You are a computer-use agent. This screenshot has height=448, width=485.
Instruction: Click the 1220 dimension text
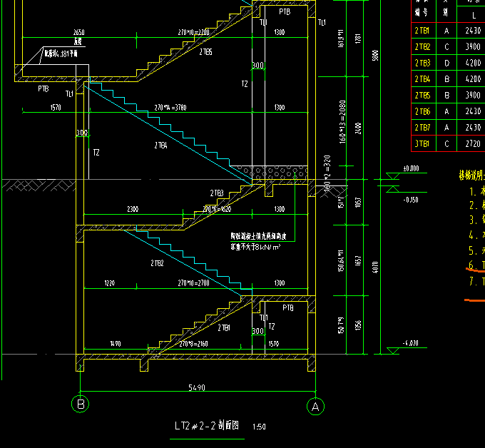pos(110,283)
